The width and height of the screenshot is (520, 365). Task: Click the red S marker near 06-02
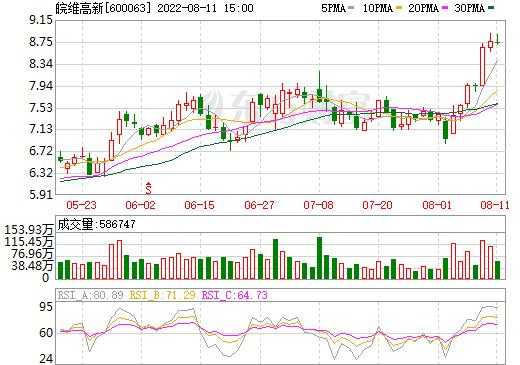pos(149,189)
